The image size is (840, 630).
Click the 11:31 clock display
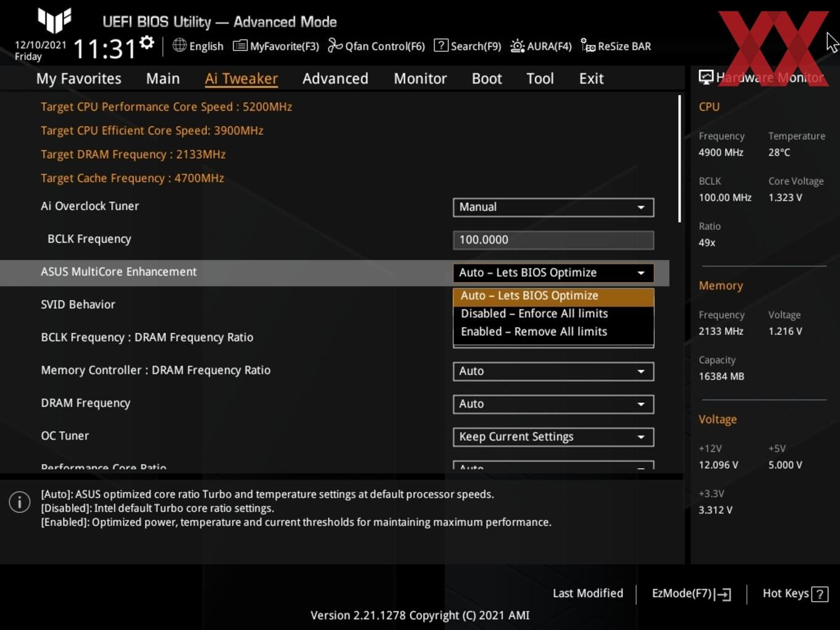click(104, 49)
